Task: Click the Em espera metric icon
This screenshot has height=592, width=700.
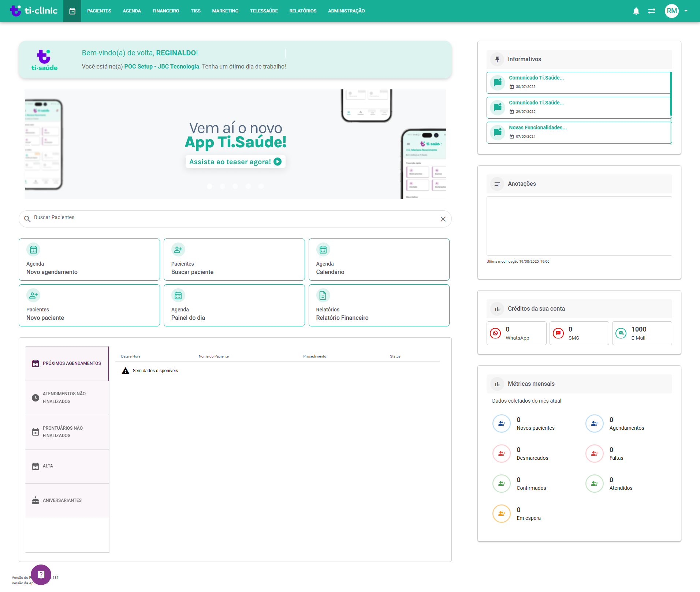Action: 502,514
